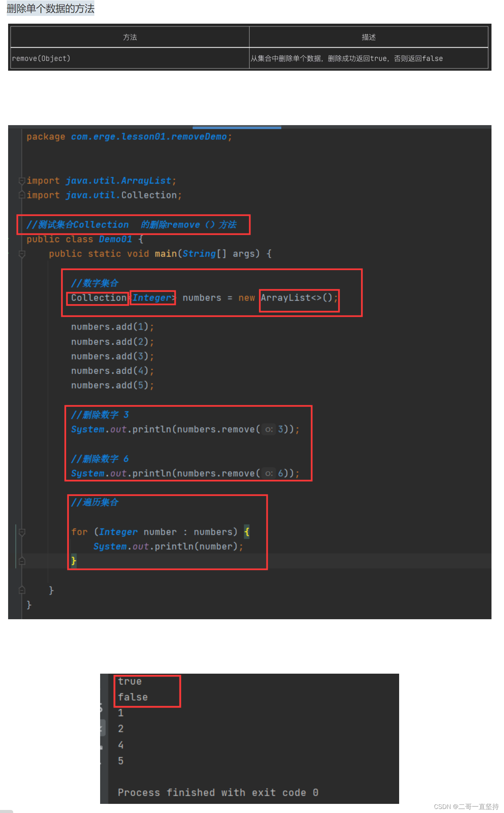Viewport: 504px width, 813px height.
Task: Click the println numbers.remove(3) statement
Action: click(185, 429)
